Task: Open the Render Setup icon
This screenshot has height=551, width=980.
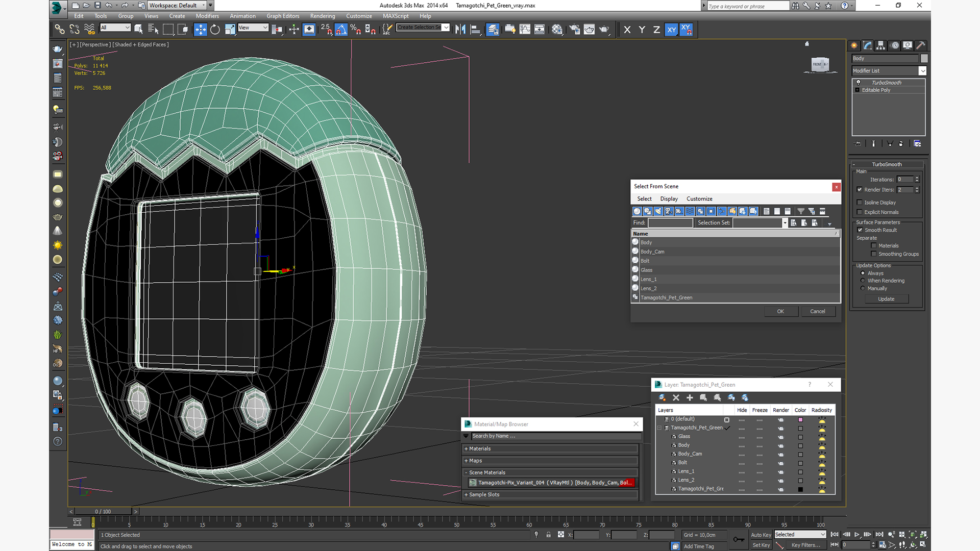Action: click(x=575, y=30)
